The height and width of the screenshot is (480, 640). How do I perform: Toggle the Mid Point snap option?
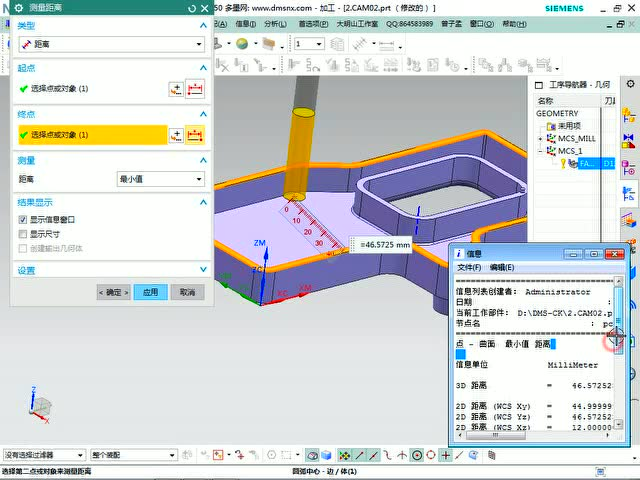pyautogui.click(x=373, y=455)
